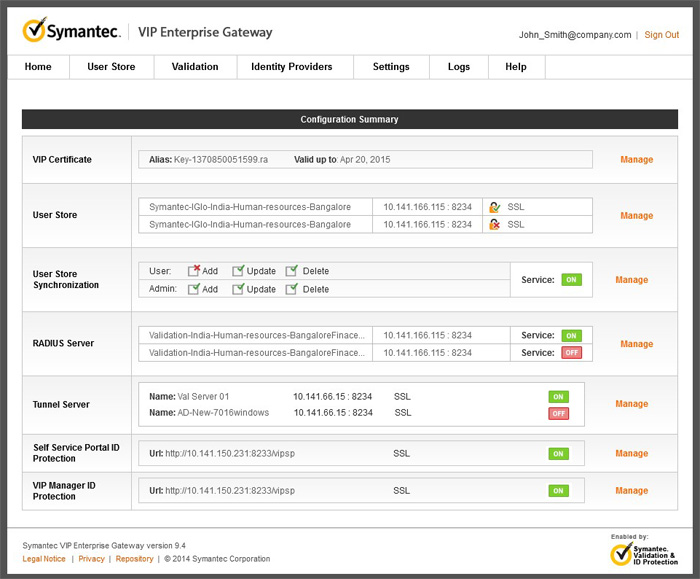Click Manage for User Store Synchronization
Image resolution: width=700 pixels, height=579 pixels.
(632, 280)
